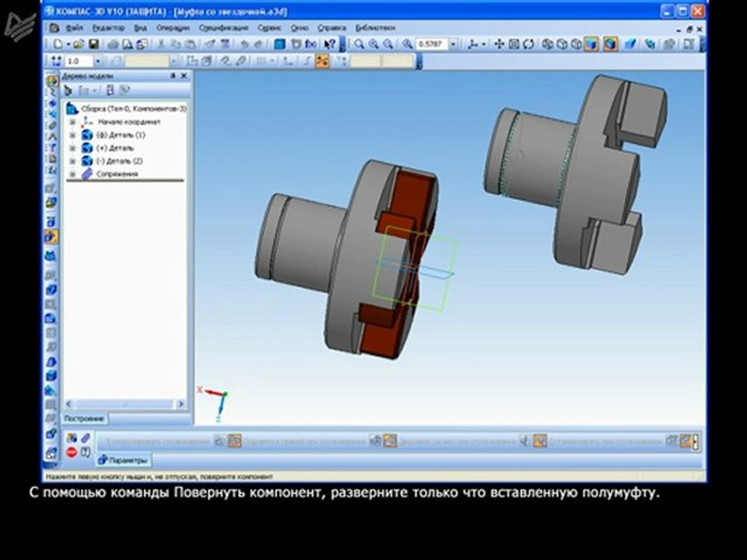Open the orientation axes dropdown arrow
The width and height of the screenshot is (747, 560).
click(x=484, y=44)
